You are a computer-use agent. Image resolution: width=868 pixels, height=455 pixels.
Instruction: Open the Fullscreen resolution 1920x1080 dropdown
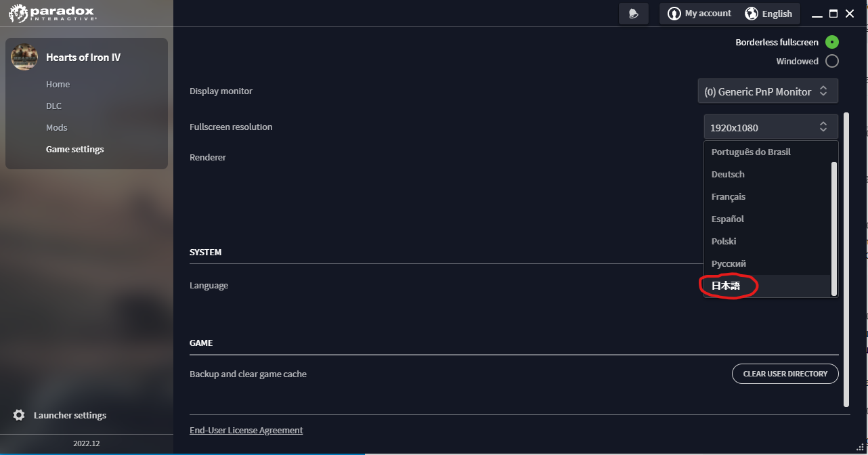771,127
